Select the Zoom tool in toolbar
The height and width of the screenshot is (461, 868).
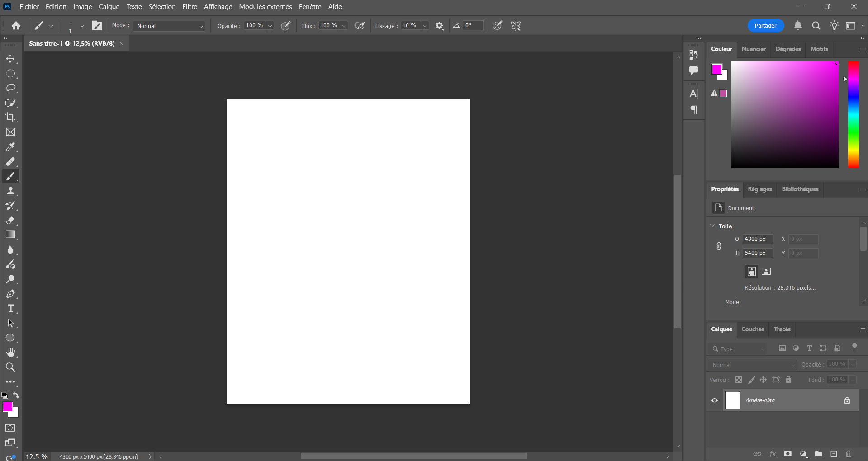(x=10, y=367)
